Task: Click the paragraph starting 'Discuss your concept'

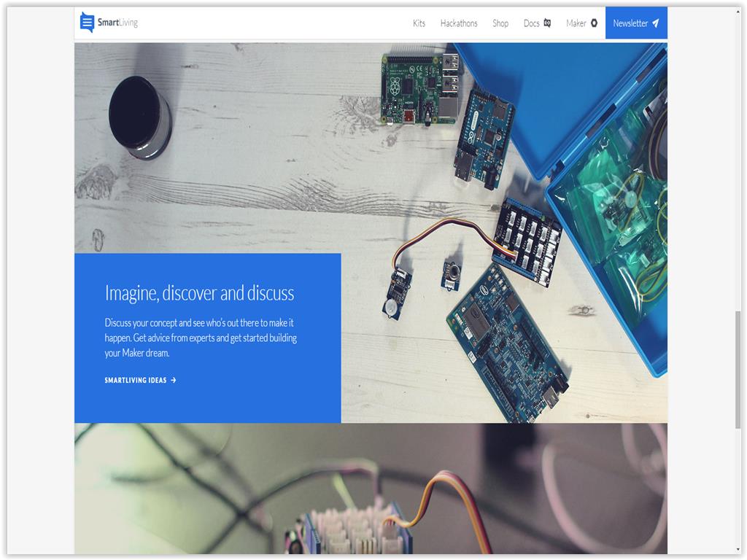Action: (x=201, y=338)
